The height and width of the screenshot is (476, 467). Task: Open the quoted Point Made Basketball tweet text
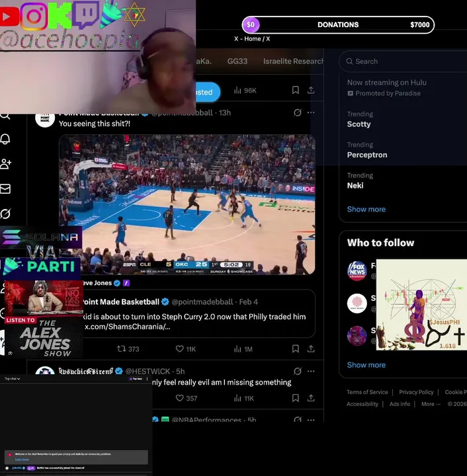[194, 321]
